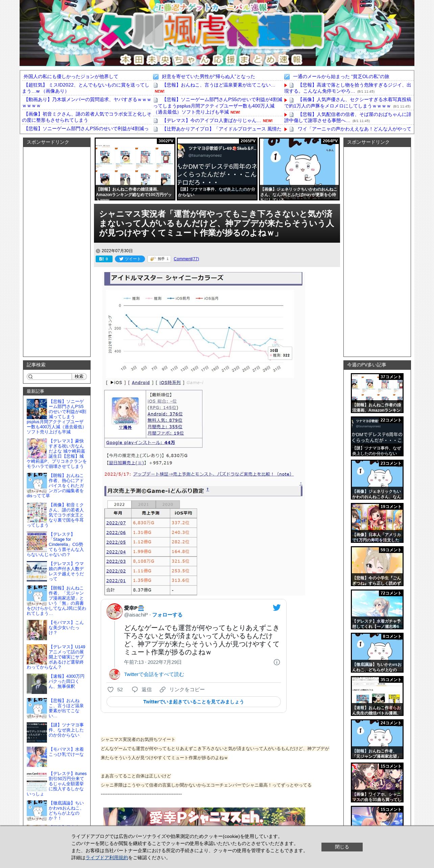Click the 翌日加算売上(※) link
The height and width of the screenshot is (868, 434).
[126, 463]
